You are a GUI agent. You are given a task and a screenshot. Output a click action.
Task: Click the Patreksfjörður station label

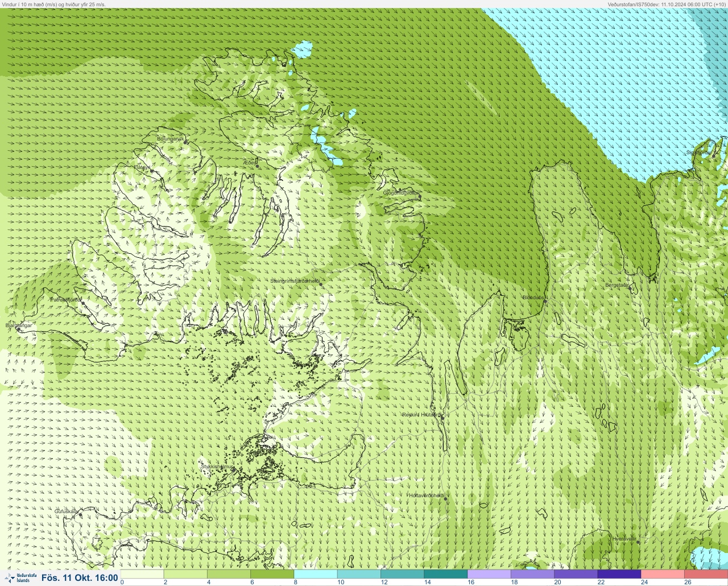(66, 299)
